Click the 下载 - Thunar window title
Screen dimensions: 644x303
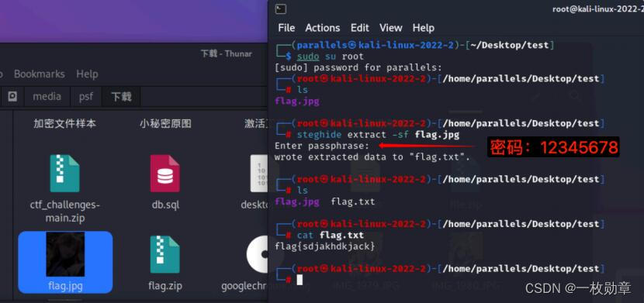coord(227,53)
